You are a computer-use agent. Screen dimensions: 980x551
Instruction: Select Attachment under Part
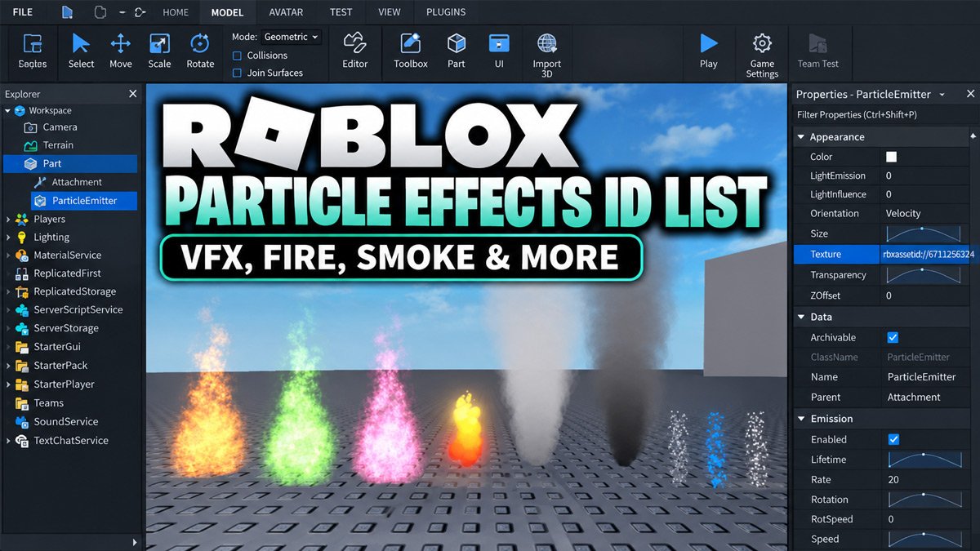[77, 182]
